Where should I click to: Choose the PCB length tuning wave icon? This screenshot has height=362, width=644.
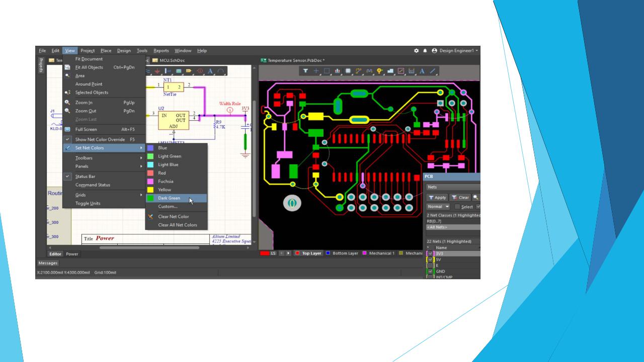369,71
